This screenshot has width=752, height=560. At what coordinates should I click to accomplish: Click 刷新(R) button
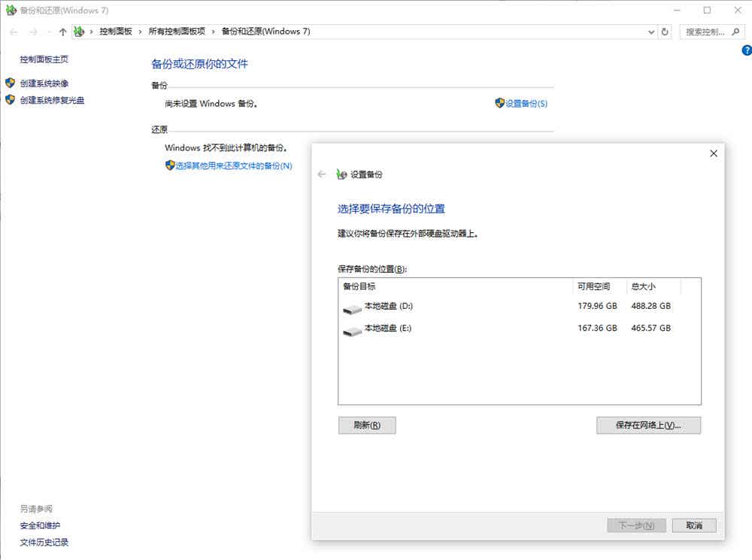coord(367,425)
